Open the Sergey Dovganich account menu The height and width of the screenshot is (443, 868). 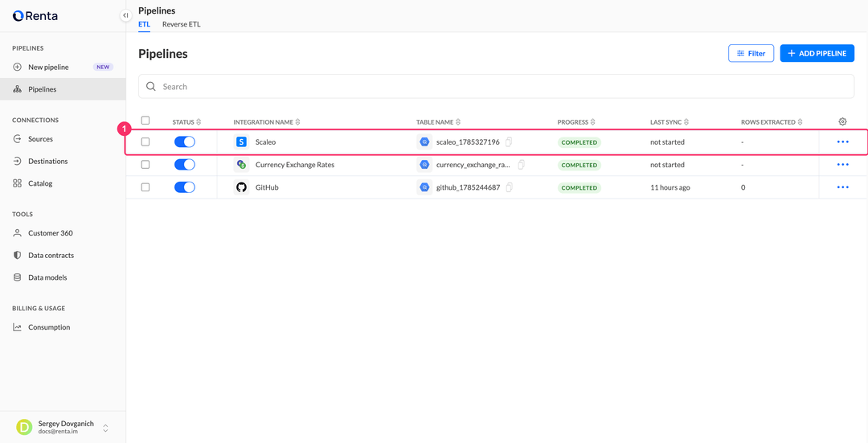tap(63, 427)
